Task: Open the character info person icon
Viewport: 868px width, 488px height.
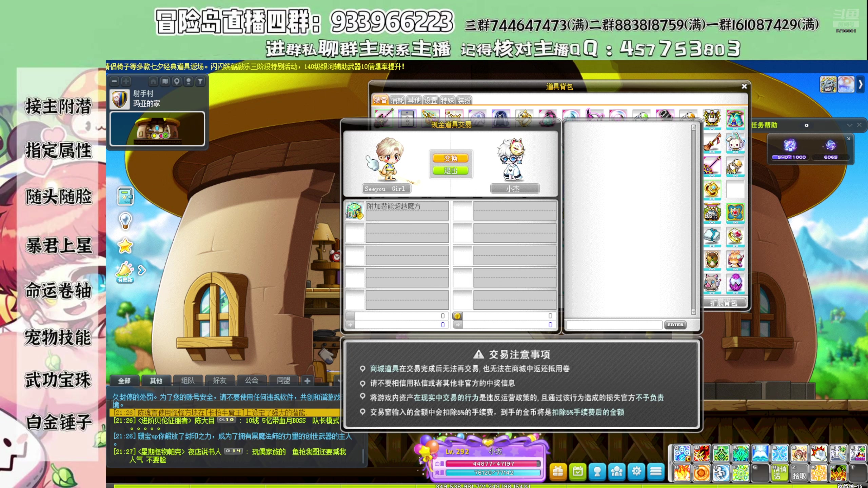Action: (597, 471)
